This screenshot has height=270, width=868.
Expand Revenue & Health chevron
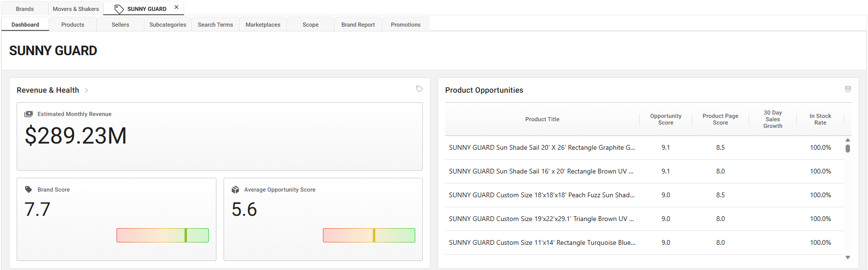pos(87,90)
